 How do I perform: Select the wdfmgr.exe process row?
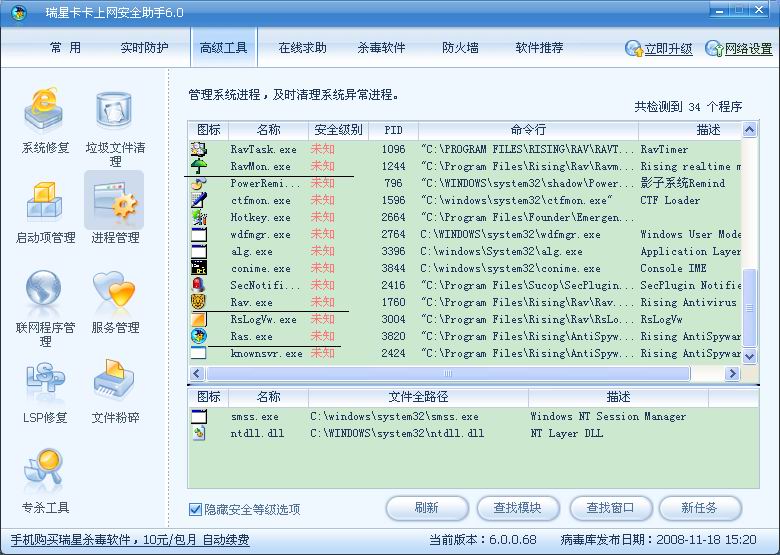pyautogui.click(x=465, y=234)
